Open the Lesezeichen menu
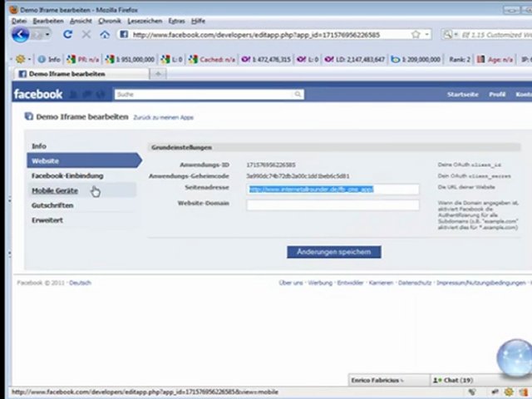The width and height of the screenshot is (532, 399). (145, 21)
